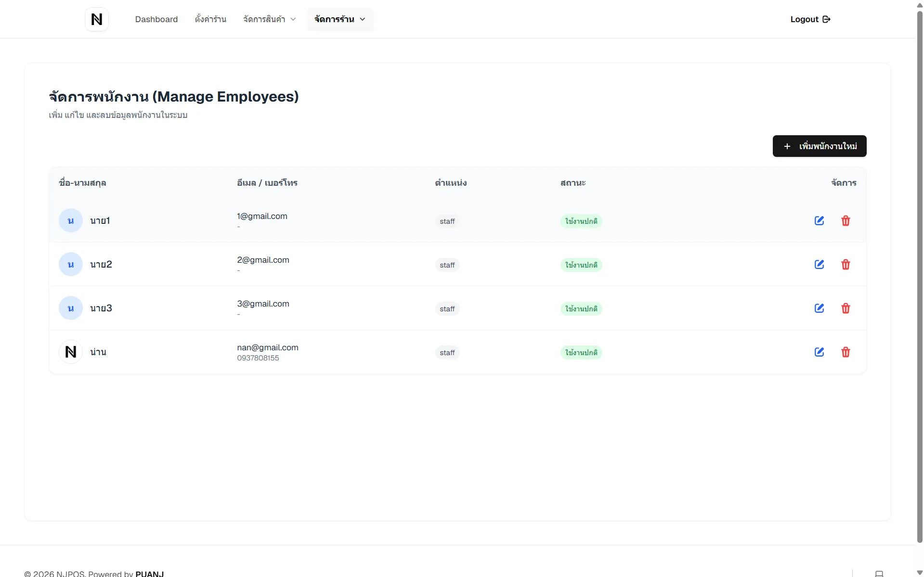The width and height of the screenshot is (924, 577).
Task: Click the เพิ่มพนักงานใหม่ button
Action: [820, 146]
